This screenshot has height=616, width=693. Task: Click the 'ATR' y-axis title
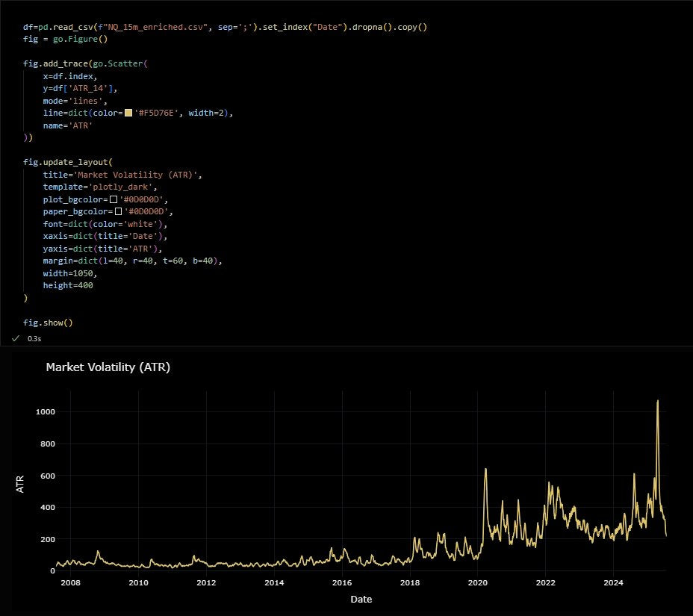[x=20, y=485]
